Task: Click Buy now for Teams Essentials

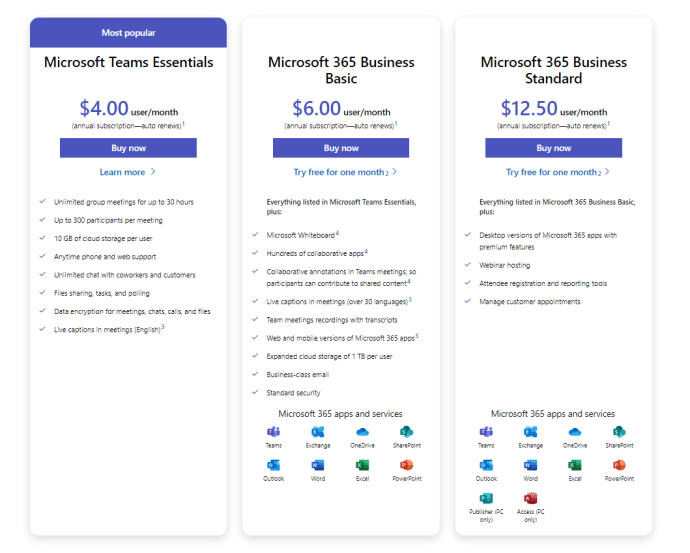Action: (x=128, y=148)
